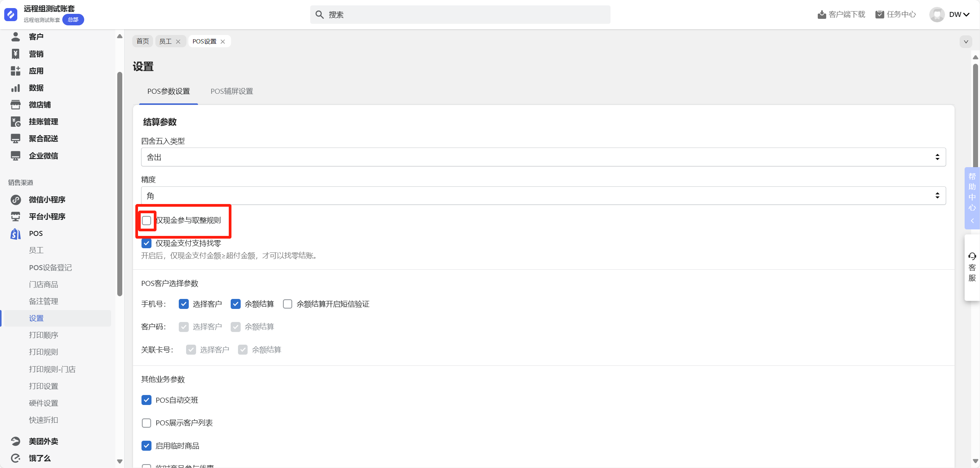The height and width of the screenshot is (468, 980).
Task: Open the 精度 dropdown showing 角
Action: pos(543,196)
